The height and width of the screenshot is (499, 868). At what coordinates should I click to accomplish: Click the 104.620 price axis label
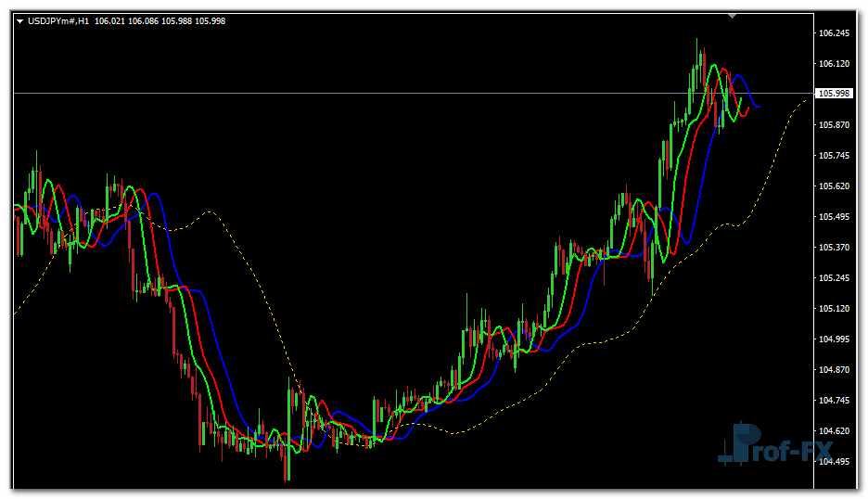click(835, 431)
